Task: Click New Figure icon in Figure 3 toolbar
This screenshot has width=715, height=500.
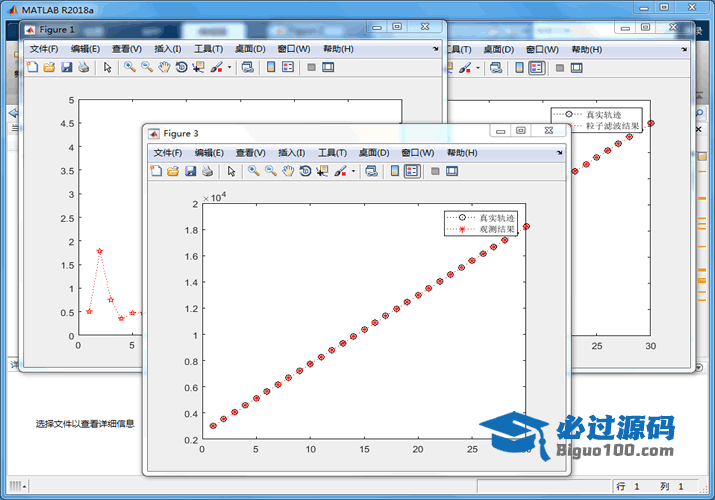Action: coord(156,171)
